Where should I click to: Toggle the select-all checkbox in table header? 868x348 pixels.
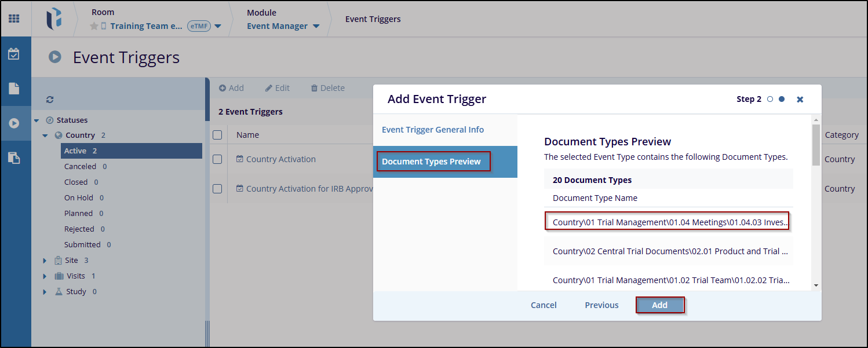pyautogui.click(x=217, y=135)
